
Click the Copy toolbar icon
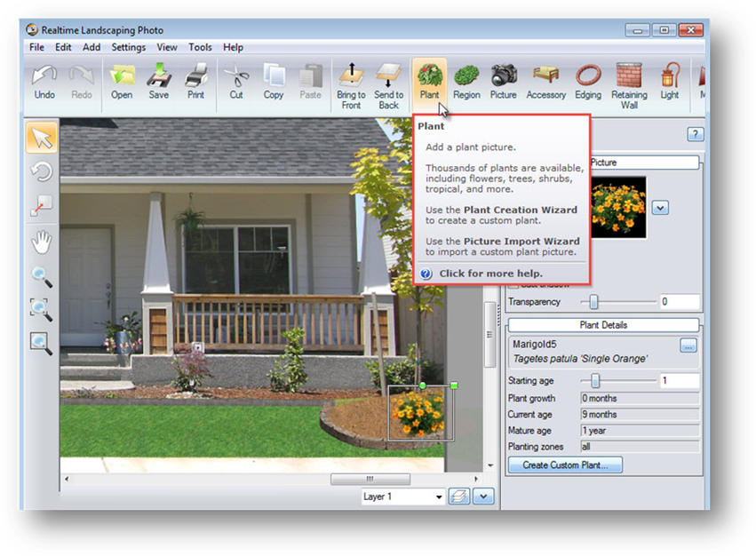274,82
